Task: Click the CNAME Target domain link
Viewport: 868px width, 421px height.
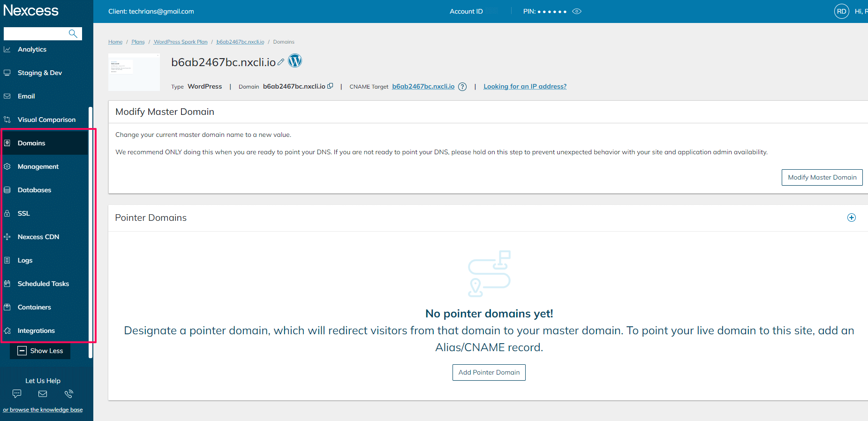Action: tap(423, 86)
